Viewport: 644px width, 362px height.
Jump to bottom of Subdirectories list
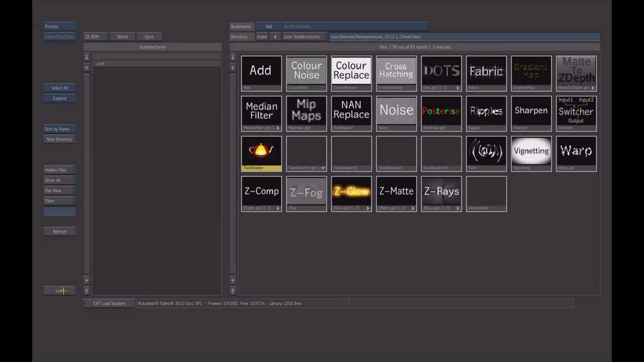[87, 291]
